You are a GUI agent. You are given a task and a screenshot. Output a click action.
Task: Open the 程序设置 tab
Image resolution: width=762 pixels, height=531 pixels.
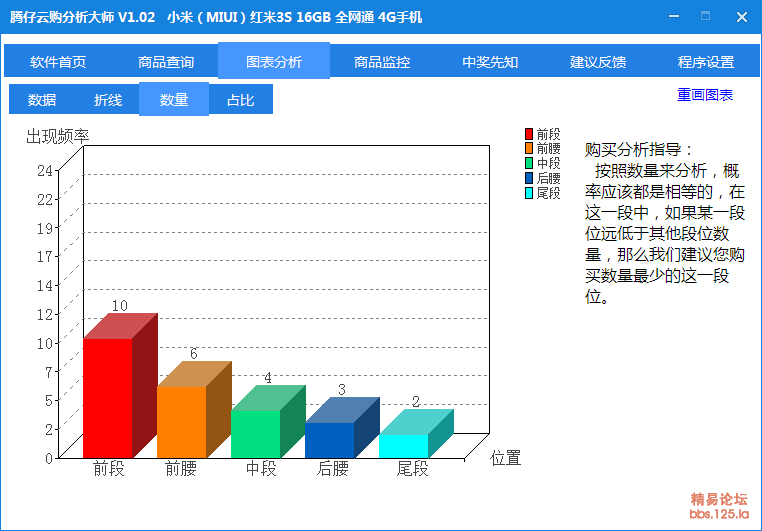[706, 62]
